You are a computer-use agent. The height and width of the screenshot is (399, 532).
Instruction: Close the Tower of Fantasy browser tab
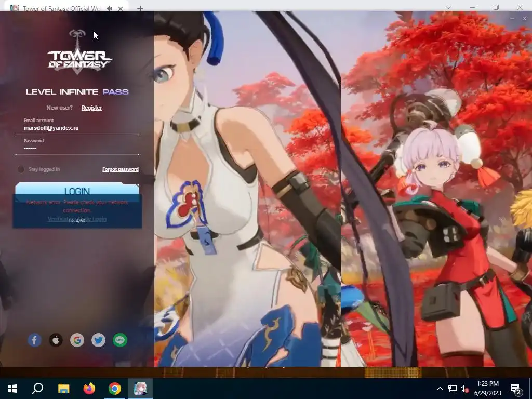pyautogui.click(x=121, y=8)
